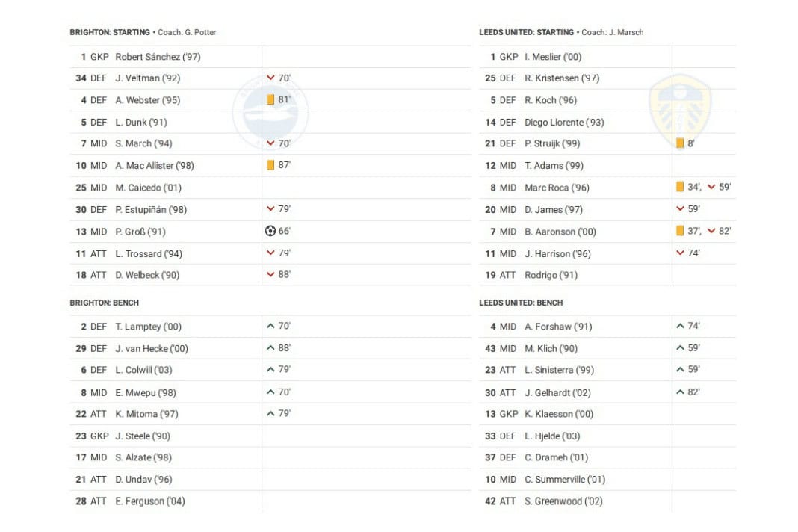Click Marc Roca's yellow card at 34'
The image size is (798, 532).
680,188
